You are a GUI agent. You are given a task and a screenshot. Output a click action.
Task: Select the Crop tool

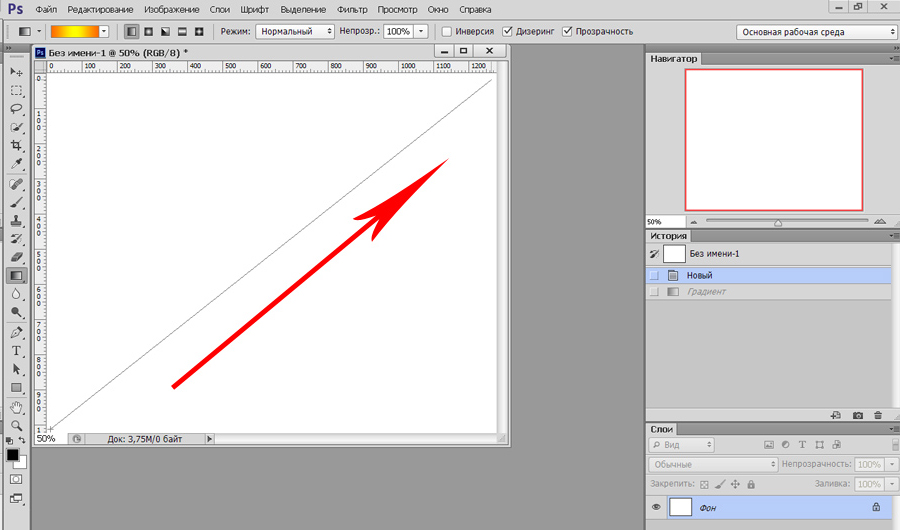tap(17, 145)
